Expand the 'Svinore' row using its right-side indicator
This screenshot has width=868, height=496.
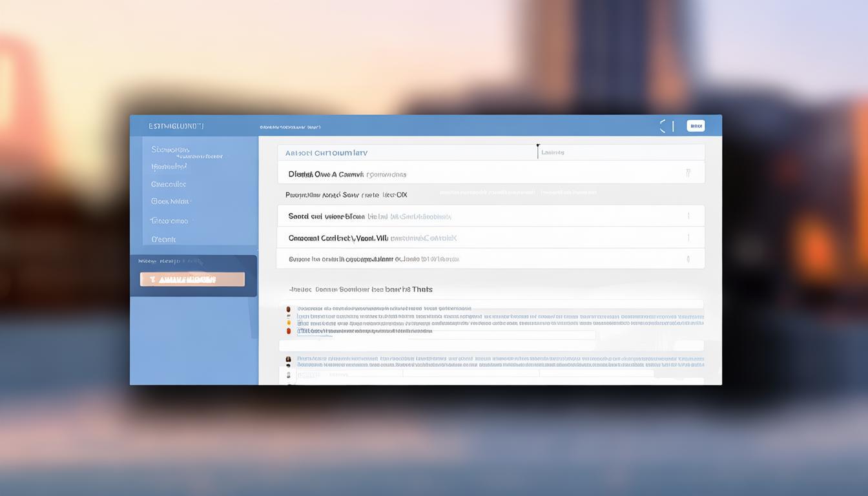click(x=688, y=259)
